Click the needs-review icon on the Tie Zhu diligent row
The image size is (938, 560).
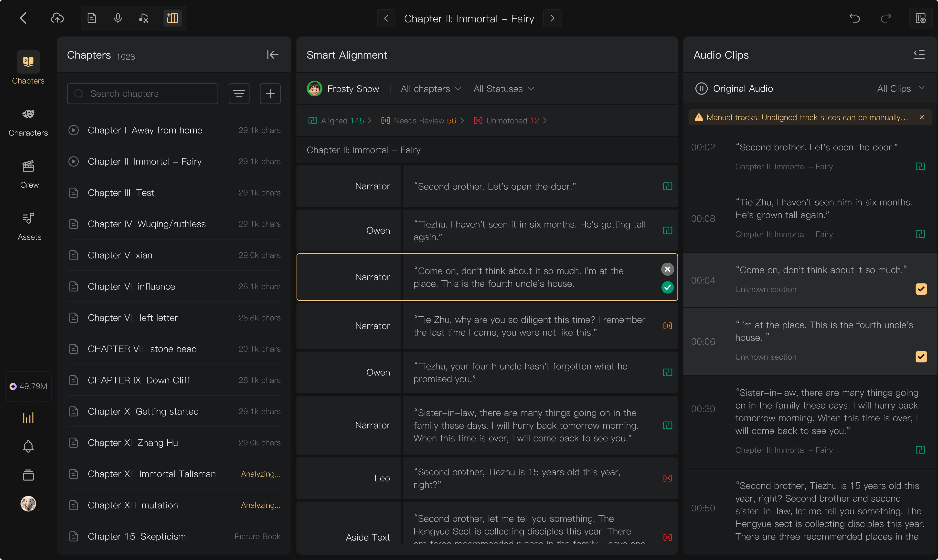[668, 326]
